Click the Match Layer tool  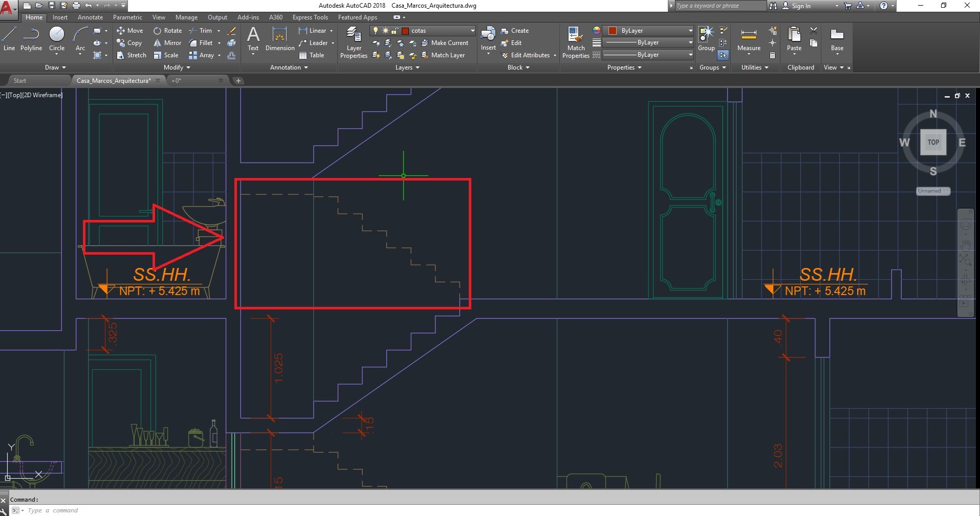(443, 55)
